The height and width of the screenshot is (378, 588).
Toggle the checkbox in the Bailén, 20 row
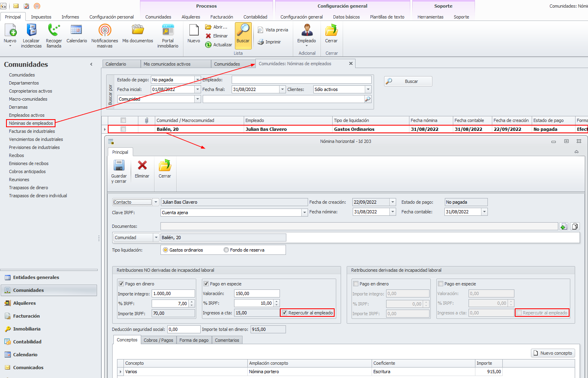point(123,129)
